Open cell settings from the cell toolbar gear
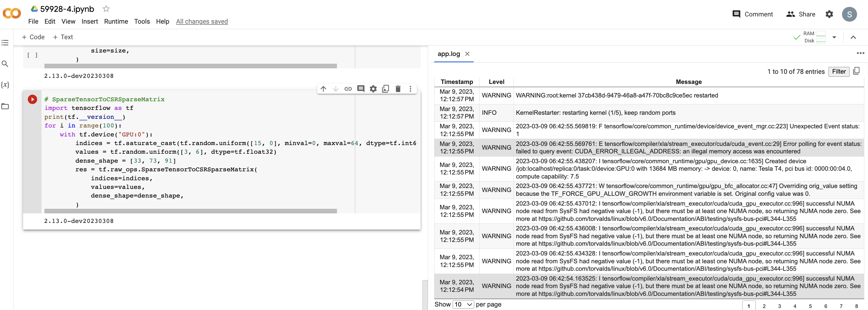 [x=373, y=89]
